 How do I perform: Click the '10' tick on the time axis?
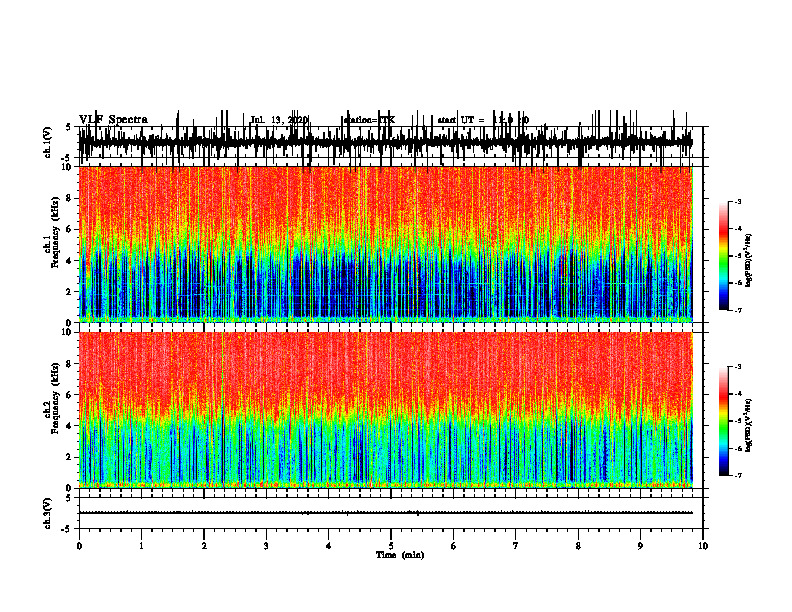coord(703,546)
